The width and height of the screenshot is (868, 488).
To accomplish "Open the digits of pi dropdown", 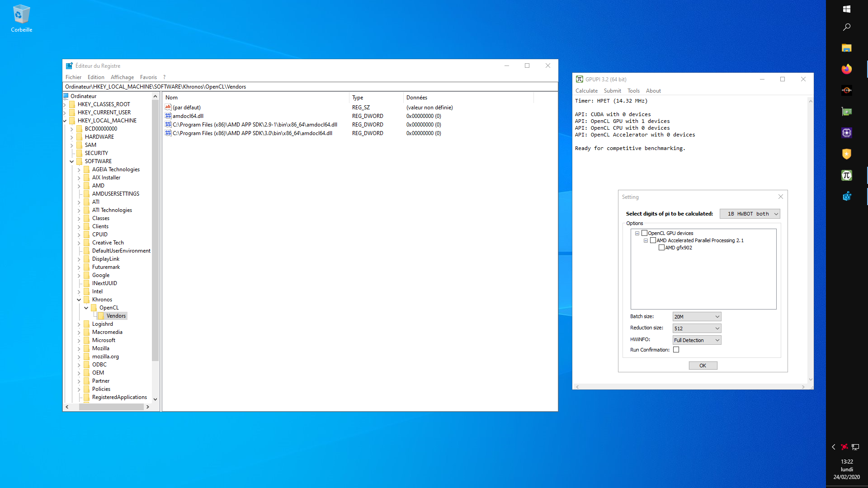I will tap(750, 214).
